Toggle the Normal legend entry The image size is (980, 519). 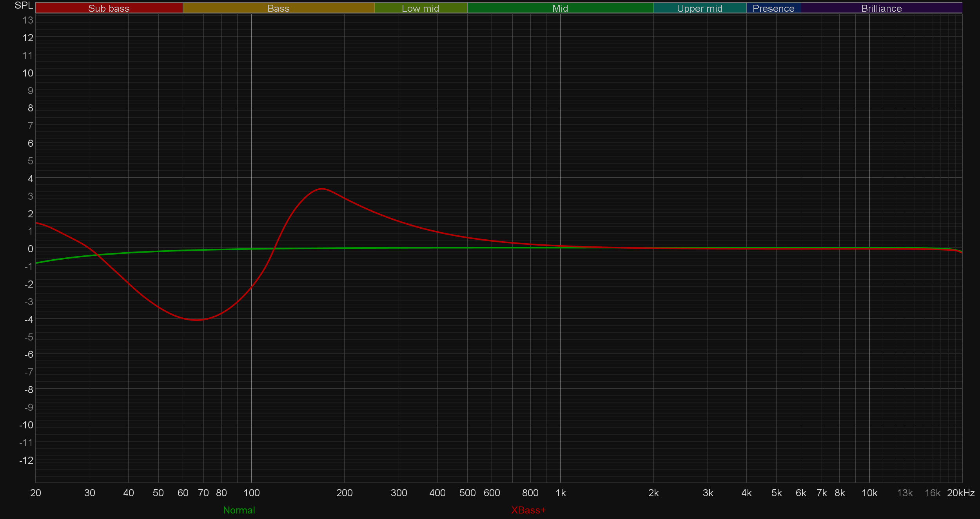coord(239,510)
